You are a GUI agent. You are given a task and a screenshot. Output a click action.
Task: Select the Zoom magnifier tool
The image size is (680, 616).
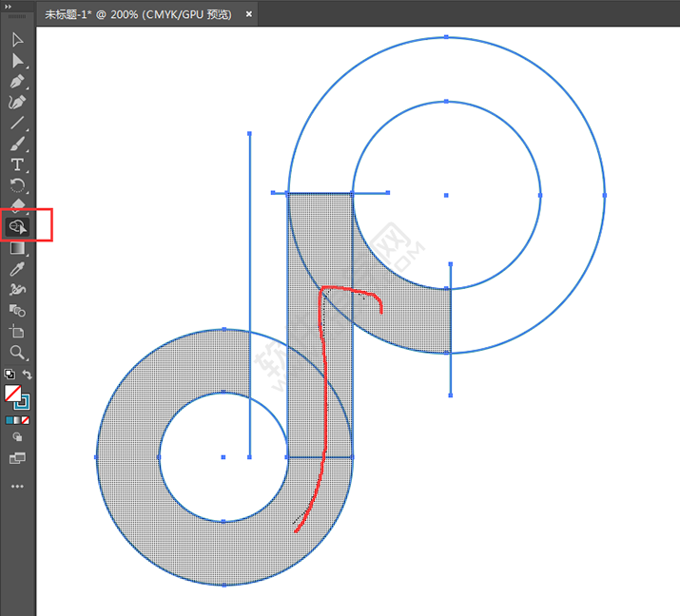point(17,353)
